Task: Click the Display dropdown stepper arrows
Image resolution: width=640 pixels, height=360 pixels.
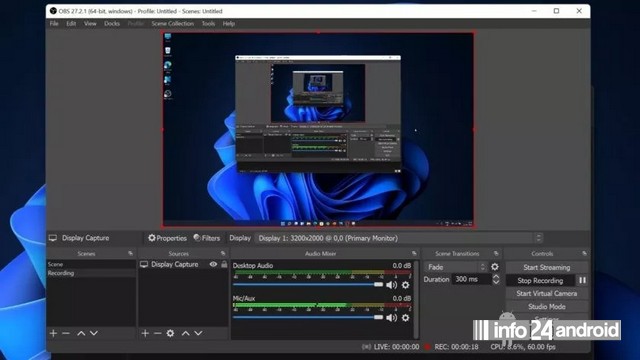Action: tap(539, 238)
